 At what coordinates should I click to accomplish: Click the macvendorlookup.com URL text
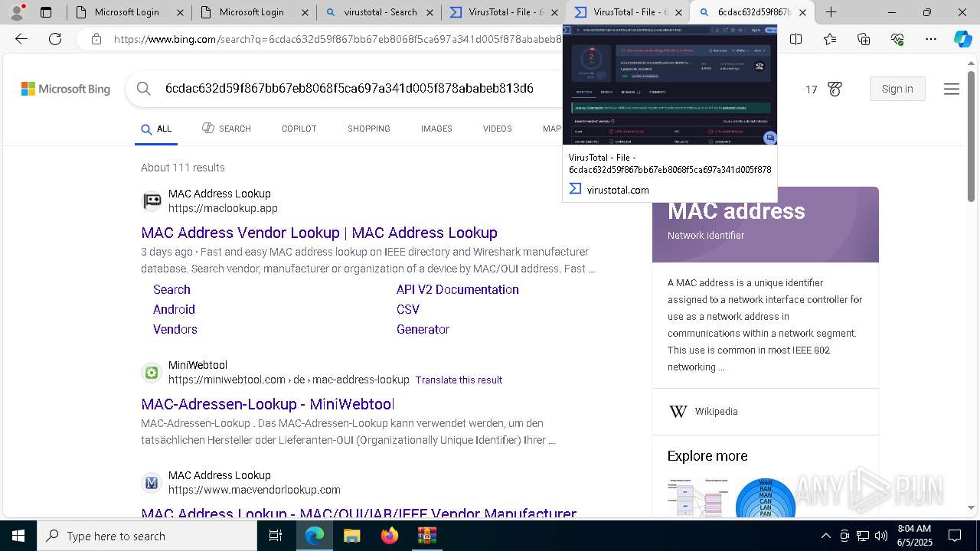254,490
